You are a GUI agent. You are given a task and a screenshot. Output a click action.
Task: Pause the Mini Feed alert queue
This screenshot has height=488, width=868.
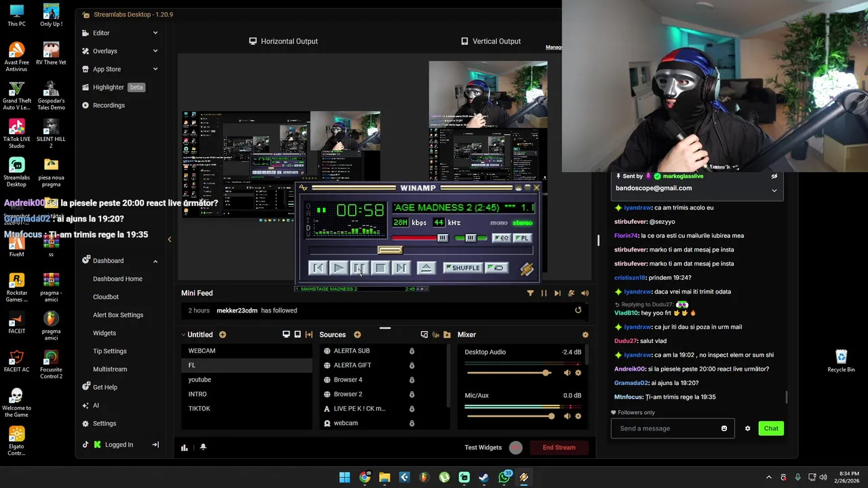coord(544,293)
